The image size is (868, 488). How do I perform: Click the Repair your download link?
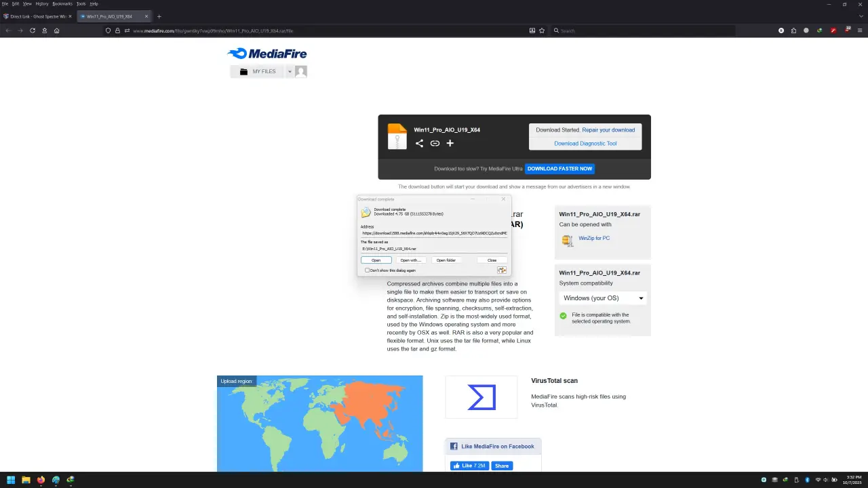pos(608,130)
